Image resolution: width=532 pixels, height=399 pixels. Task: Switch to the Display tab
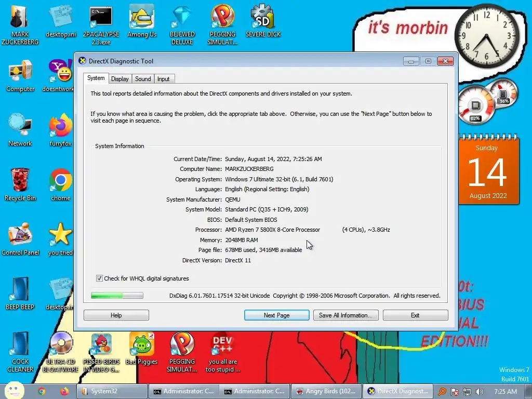[x=120, y=79]
